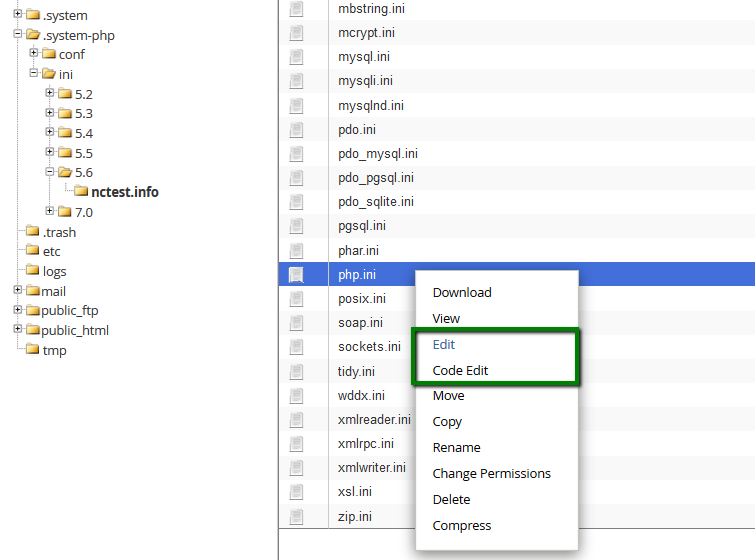Select the phar.ini file name

click(358, 250)
